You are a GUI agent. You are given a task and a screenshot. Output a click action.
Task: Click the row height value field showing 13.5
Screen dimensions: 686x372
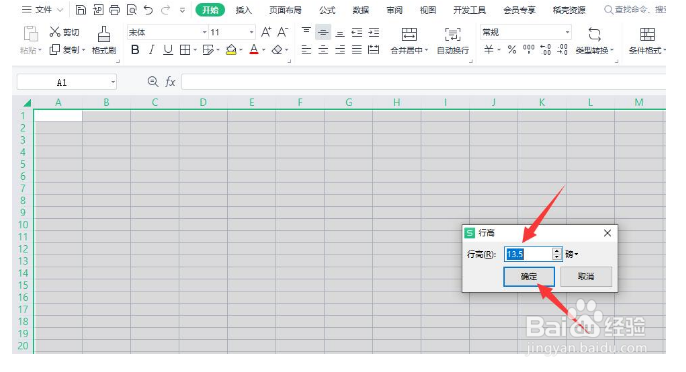click(x=528, y=254)
